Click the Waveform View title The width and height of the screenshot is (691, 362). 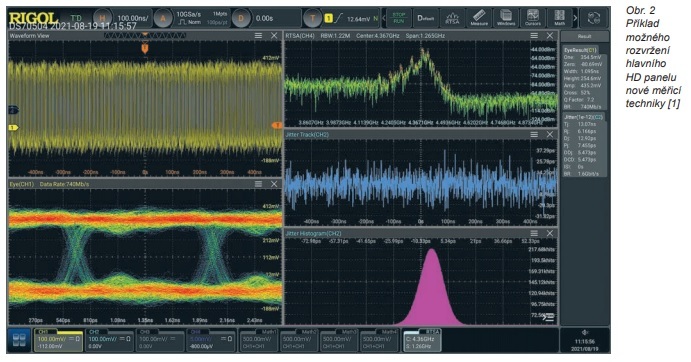30,36
